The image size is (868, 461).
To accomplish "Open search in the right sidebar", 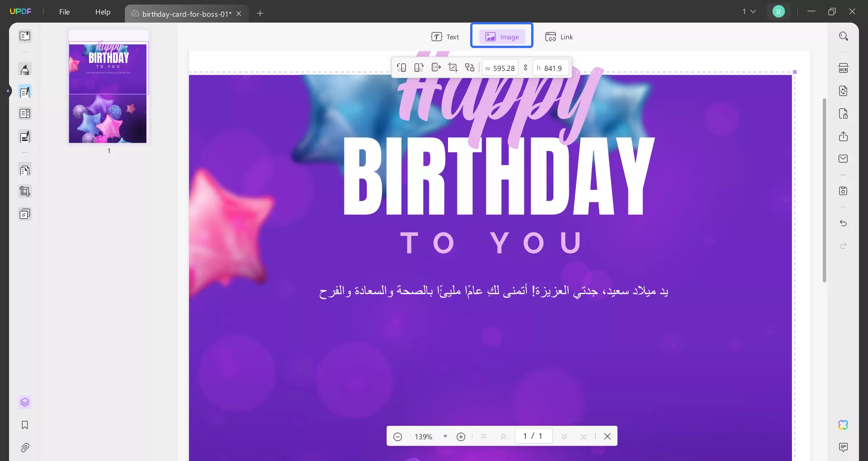I will tap(844, 36).
